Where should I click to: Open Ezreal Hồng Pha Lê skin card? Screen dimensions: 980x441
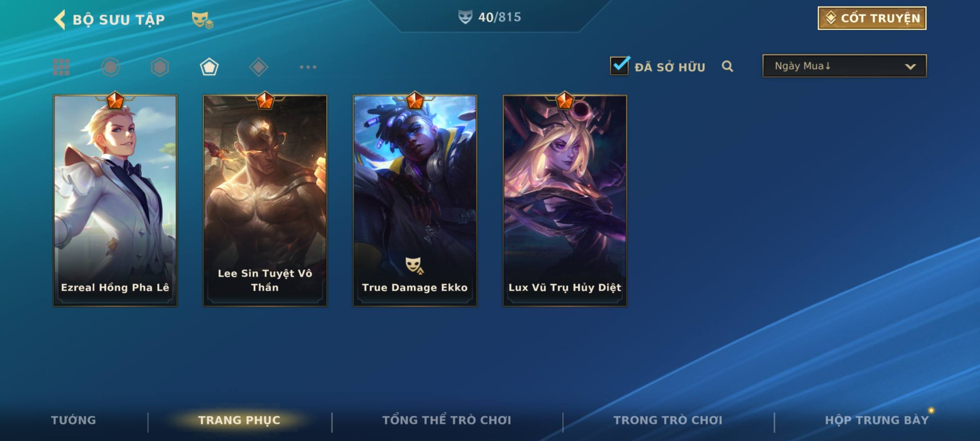115,200
